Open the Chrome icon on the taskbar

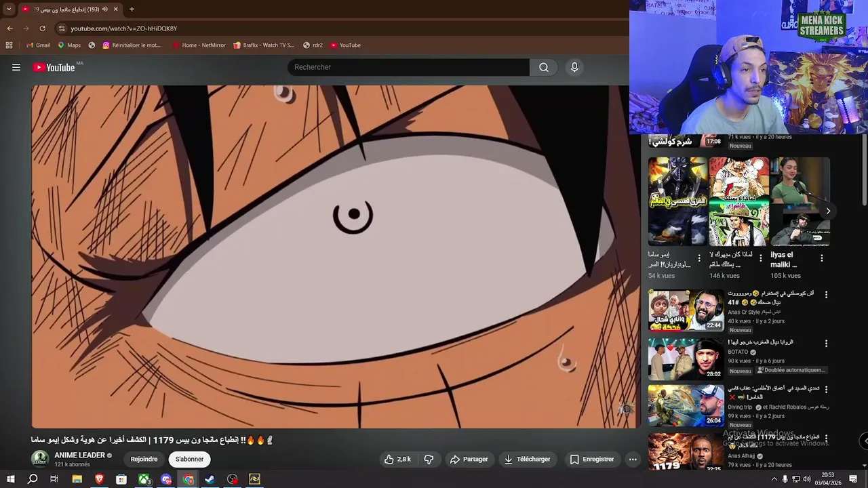[x=188, y=479]
